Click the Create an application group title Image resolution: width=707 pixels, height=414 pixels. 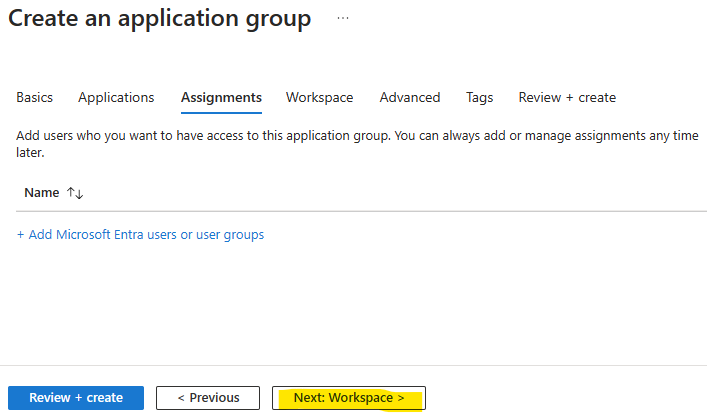(x=160, y=19)
